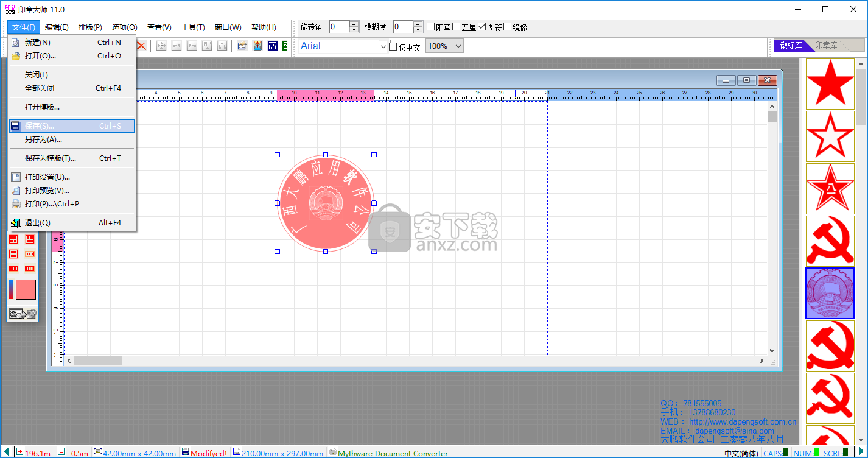Switch to the 徽标库 tab
The image size is (868, 458).
tap(791, 45)
